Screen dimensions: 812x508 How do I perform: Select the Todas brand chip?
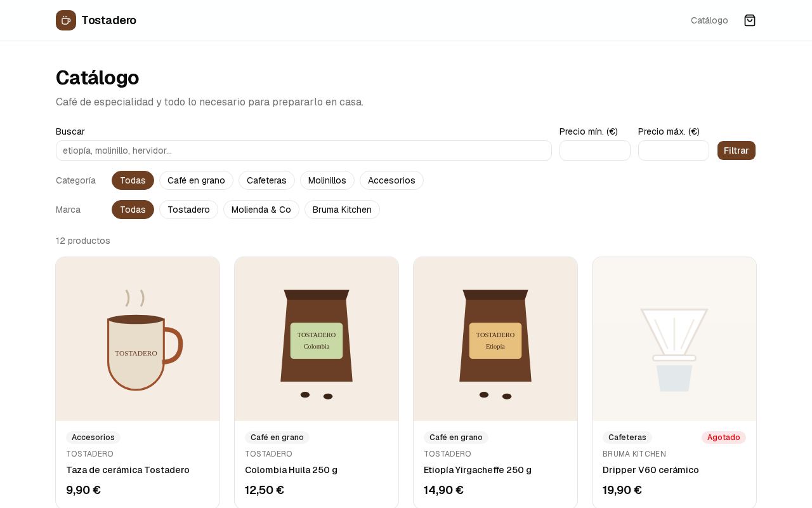point(133,210)
